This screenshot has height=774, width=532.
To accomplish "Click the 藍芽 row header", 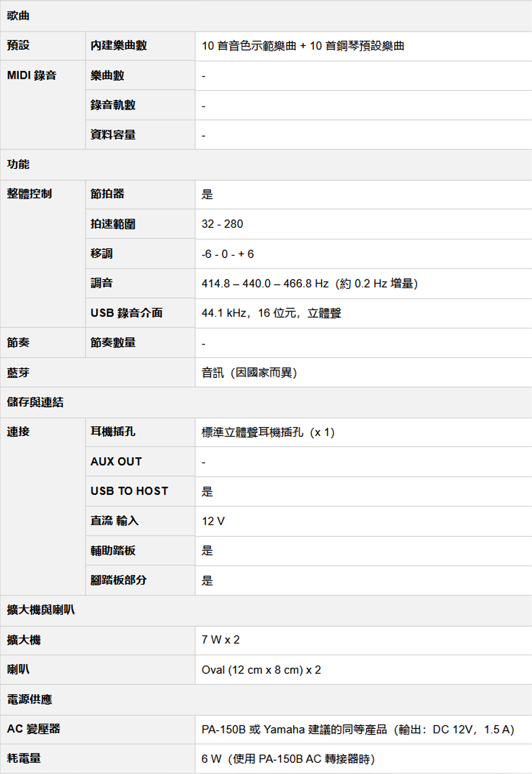I will (18, 372).
